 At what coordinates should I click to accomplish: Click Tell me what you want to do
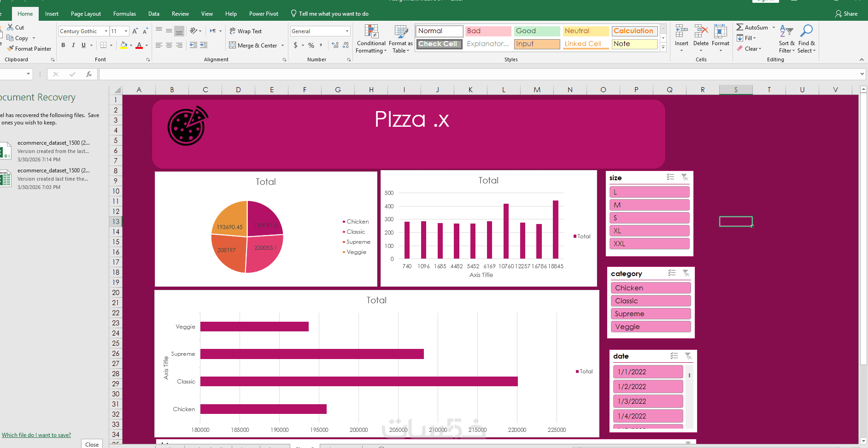point(329,14)
